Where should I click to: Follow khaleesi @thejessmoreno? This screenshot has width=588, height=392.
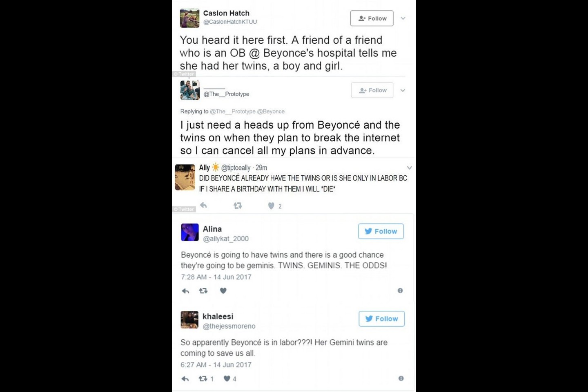382,318
